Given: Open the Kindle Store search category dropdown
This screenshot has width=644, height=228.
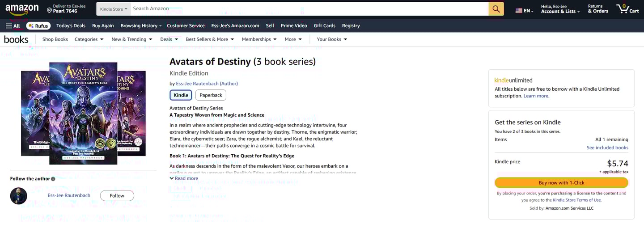Looking at the screenshot, I should click(x=114, y=9).
